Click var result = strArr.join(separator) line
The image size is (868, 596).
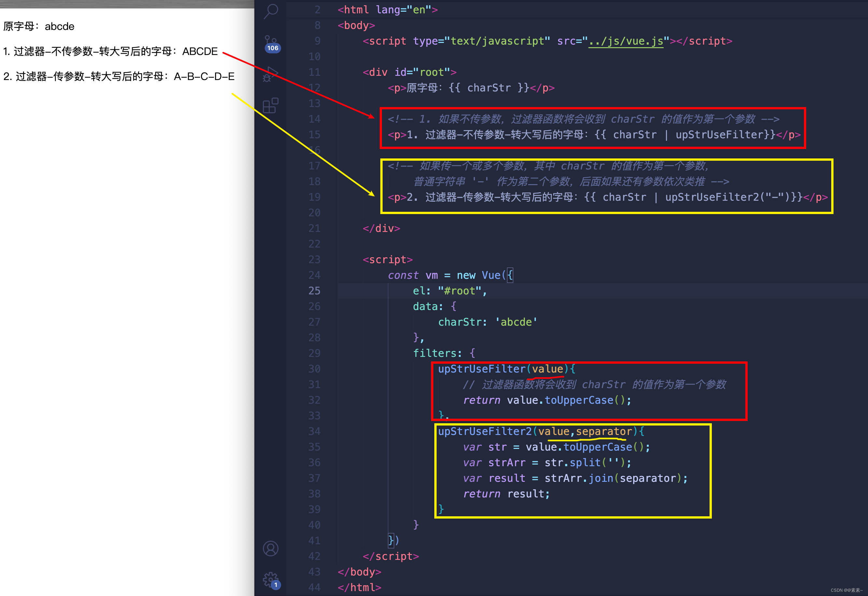[575, 478]
